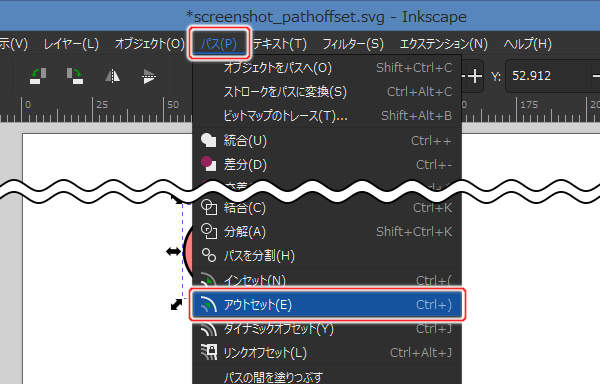Screen dimensions: 600x384
Task: Click the 統合 union icon
Action: (x=209, y=140)
